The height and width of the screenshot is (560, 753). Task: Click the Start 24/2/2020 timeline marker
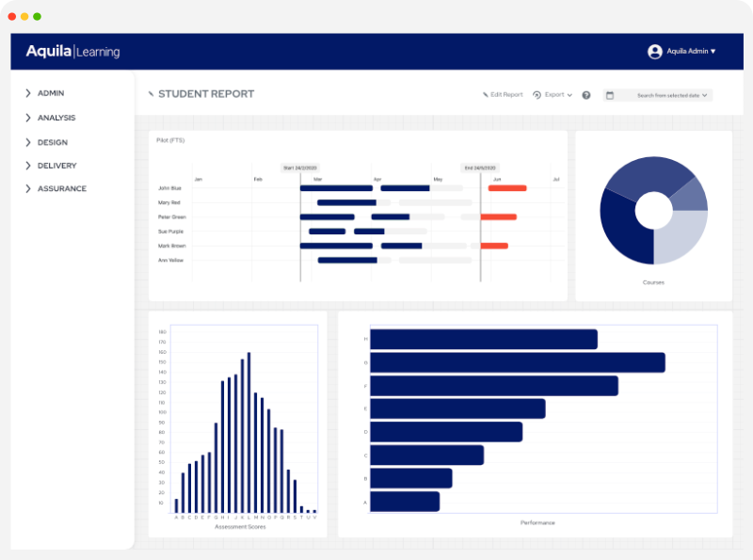click(x=300, y=168)
